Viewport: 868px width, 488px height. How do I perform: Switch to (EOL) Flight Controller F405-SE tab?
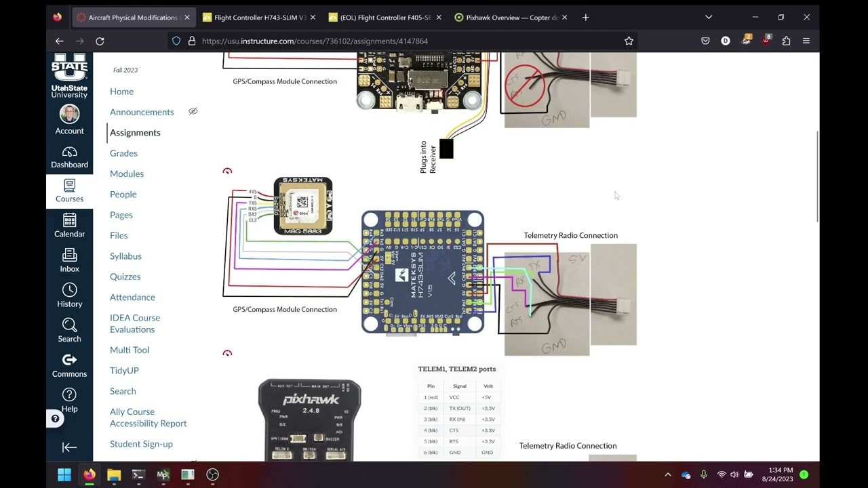385,17
